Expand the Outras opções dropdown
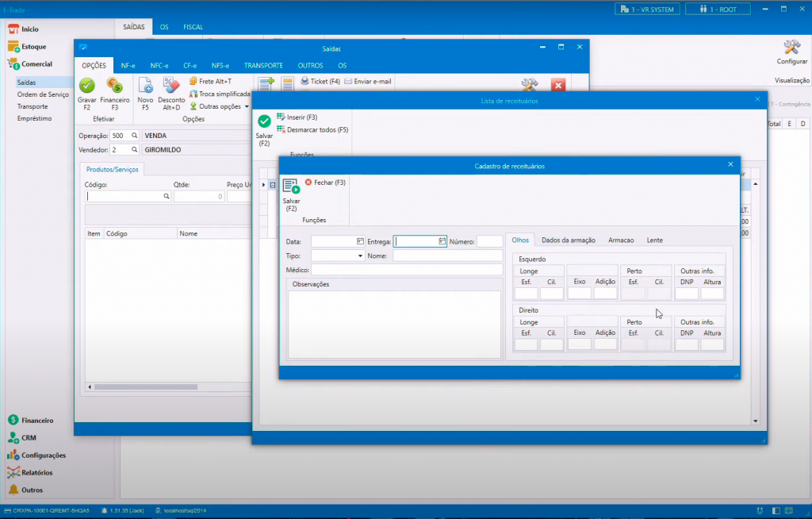Viewport: 812px width, 519px height. point(246,106)
